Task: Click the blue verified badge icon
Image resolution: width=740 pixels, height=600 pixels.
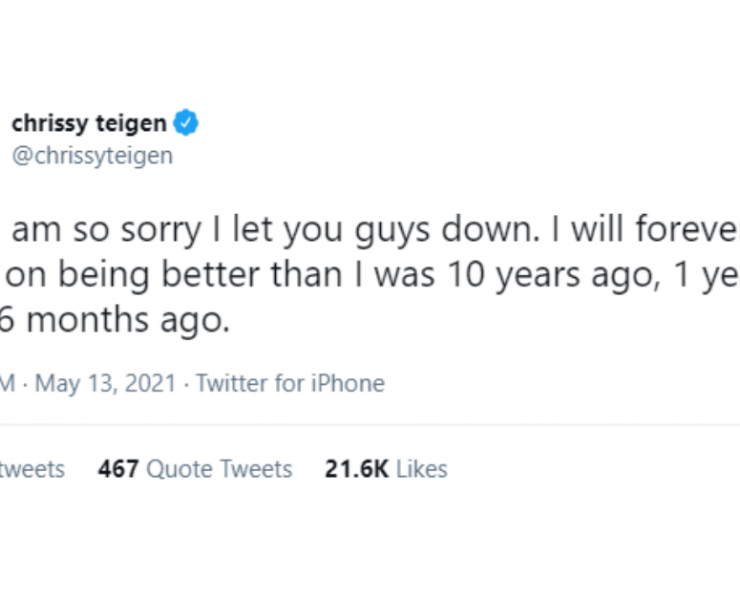Action: tap(187, 124)
